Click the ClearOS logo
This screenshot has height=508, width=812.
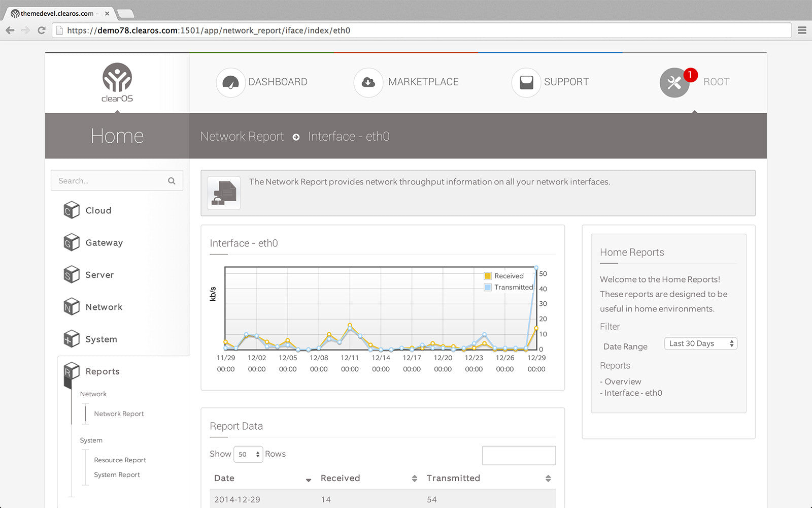pyautogui.click(x=117, y=82)
